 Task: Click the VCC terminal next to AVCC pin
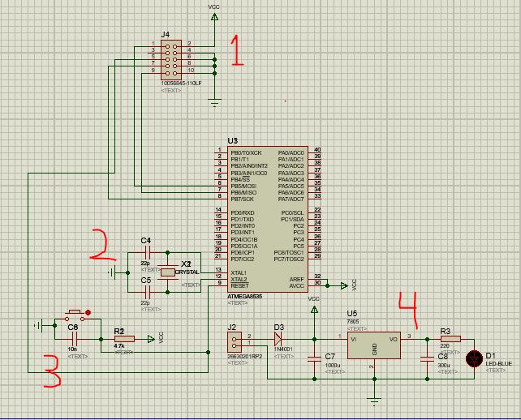[x=344, y=286]
